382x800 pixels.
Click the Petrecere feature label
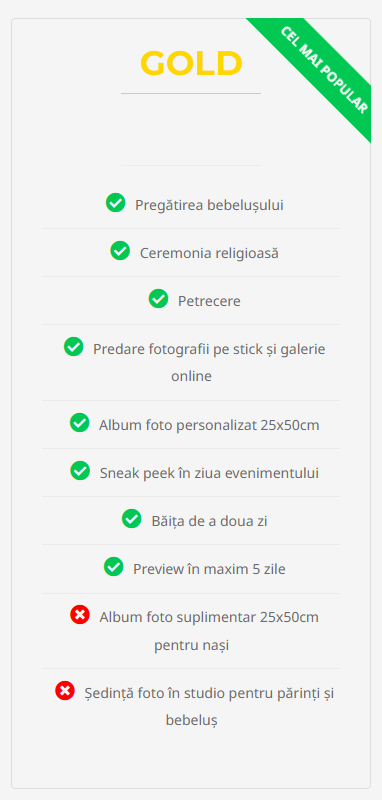[209, 301]
